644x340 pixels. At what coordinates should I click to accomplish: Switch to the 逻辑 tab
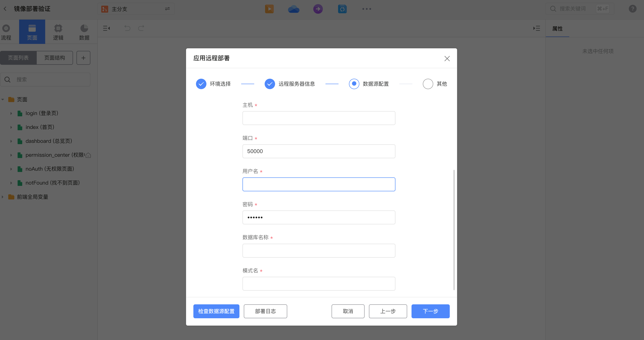click(x=58, y=32)
